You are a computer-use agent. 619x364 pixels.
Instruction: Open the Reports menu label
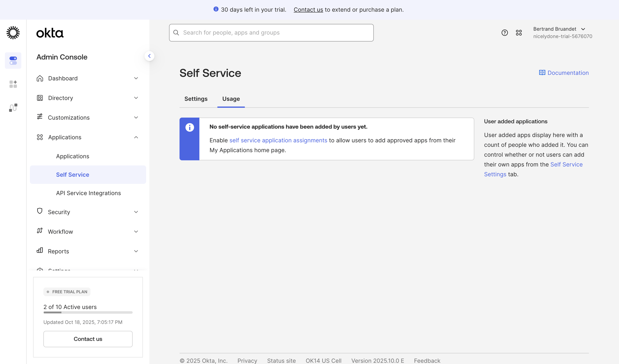[x=58, y=251]
